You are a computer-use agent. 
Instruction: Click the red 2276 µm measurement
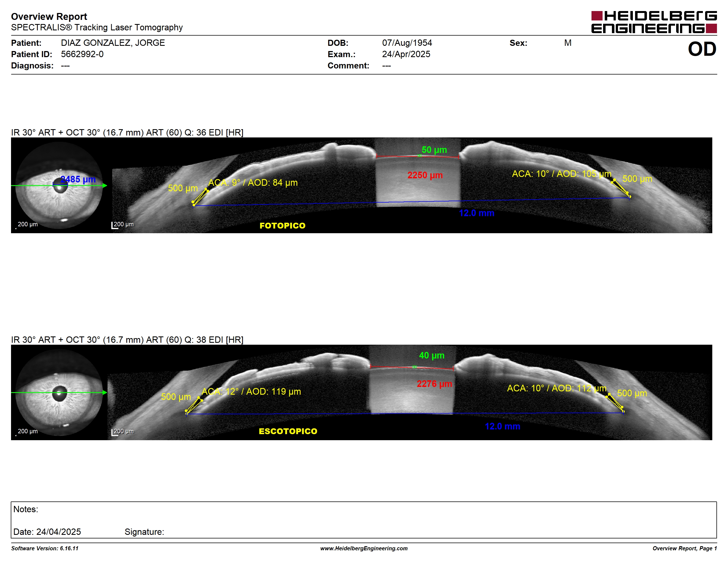(434, 384)
